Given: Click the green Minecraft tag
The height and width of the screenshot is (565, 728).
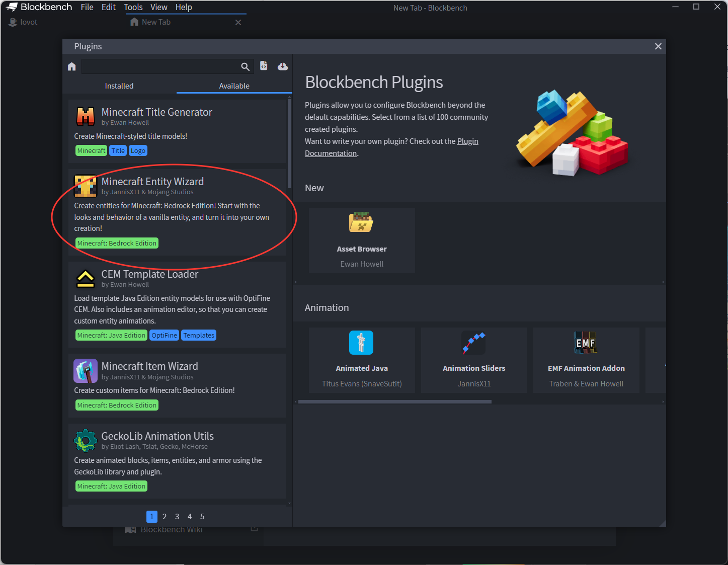Looking at the screenshot, I should click(91, 150).
